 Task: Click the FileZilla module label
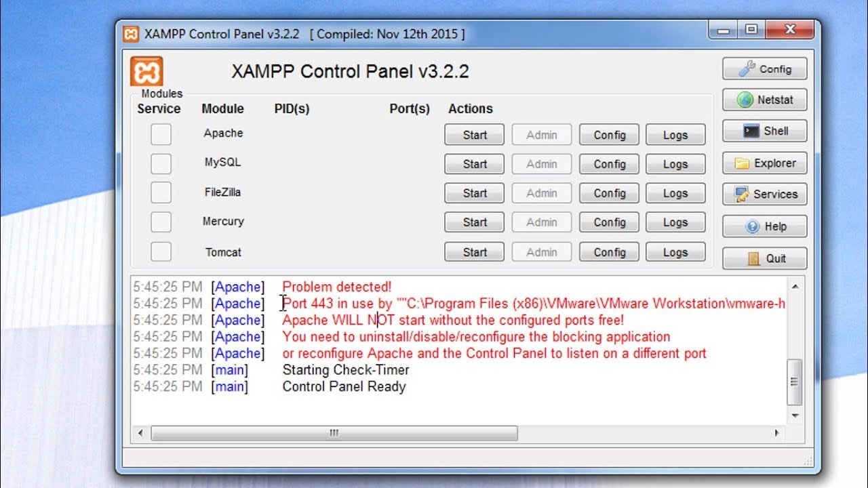[223, 192]
